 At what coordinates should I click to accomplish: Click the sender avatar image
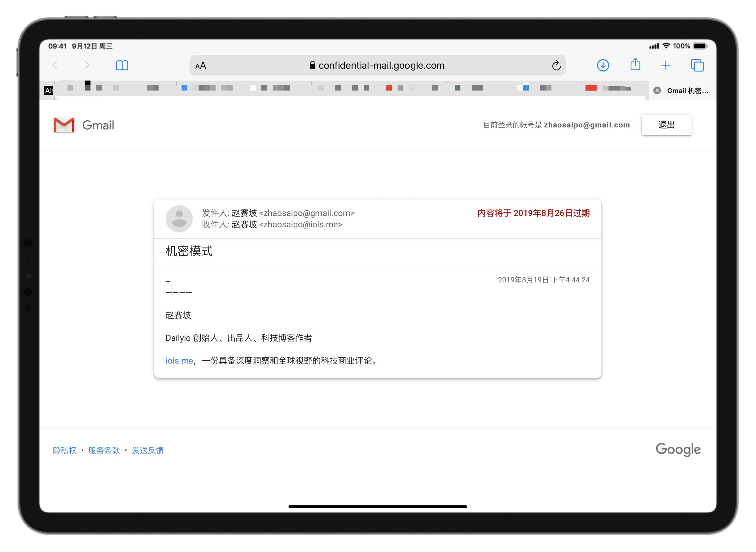[x=179, y=219]
